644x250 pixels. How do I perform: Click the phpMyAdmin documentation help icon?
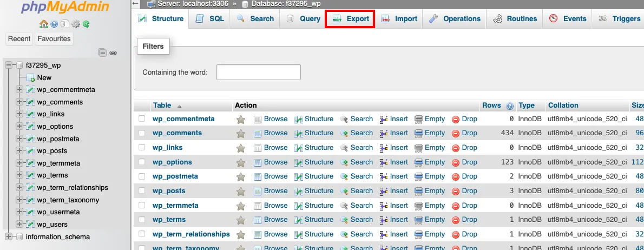click(55, 24)
